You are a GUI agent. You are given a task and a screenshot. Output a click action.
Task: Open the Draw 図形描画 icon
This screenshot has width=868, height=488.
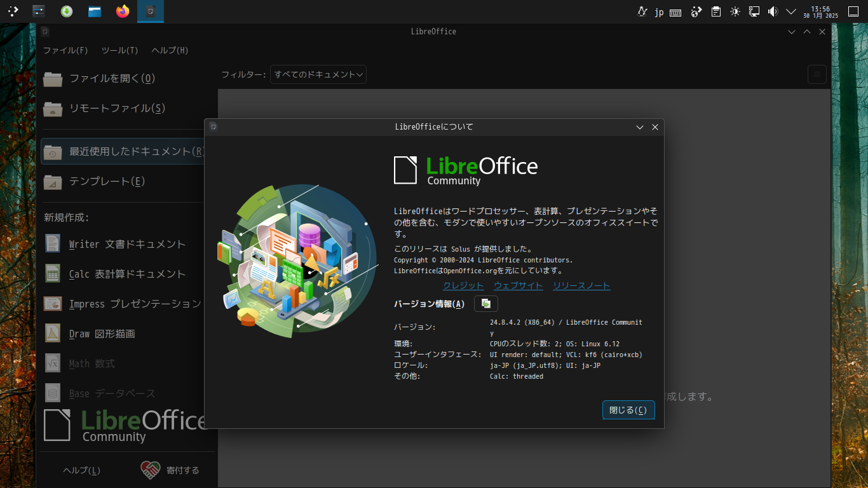(x=53, y=333)
